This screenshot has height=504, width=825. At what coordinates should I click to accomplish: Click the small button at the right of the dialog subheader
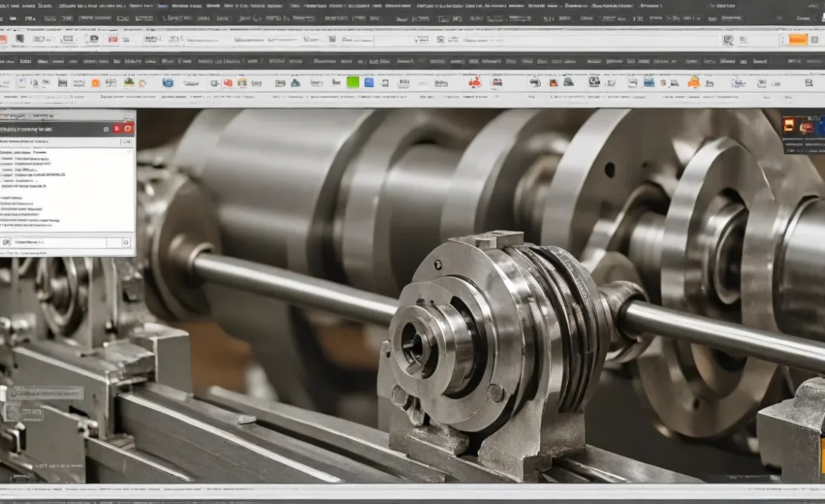[x=127, y=142]
